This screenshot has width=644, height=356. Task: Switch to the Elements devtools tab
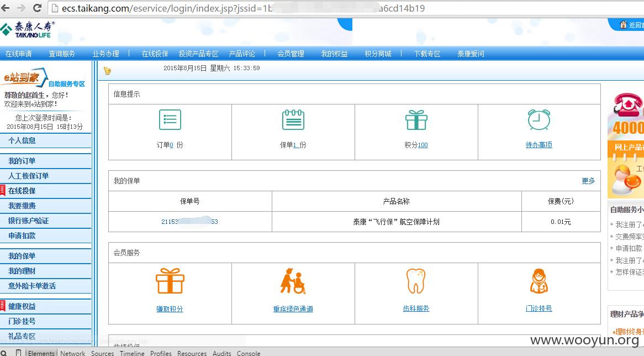click(41, 353)
